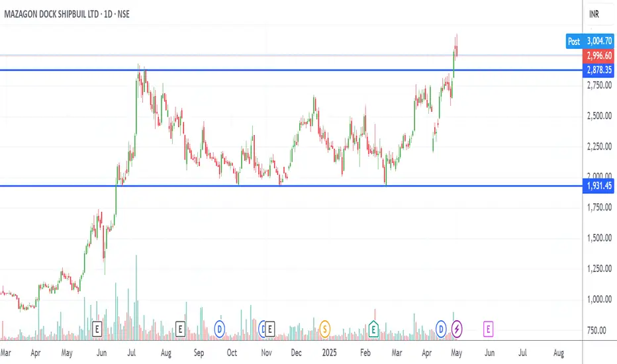Open the dividend D marker near late September

coord(219,329)
